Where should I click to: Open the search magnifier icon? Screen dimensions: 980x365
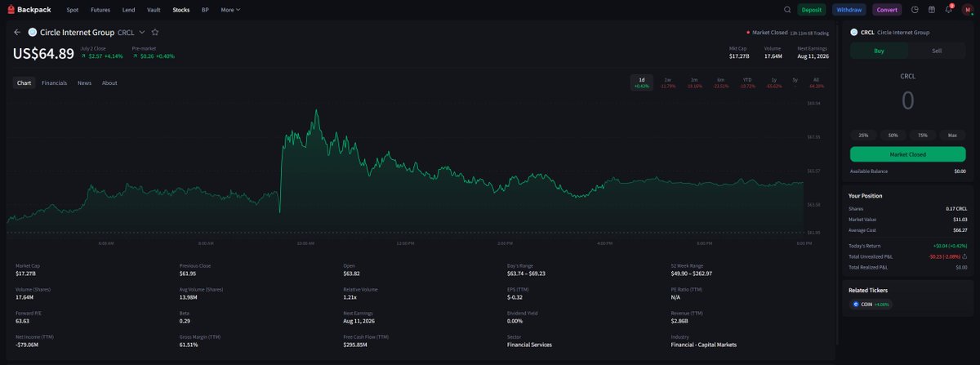pos(787,10)
